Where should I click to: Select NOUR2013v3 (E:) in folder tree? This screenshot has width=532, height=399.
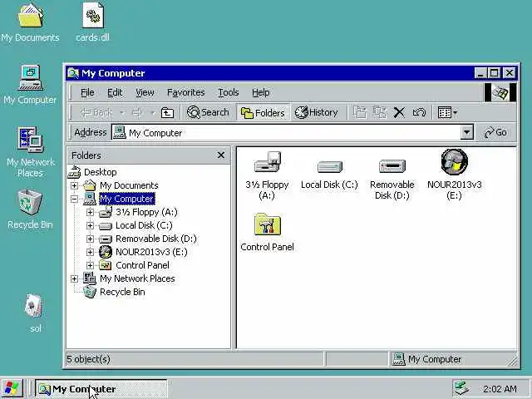tap(151, 252)
